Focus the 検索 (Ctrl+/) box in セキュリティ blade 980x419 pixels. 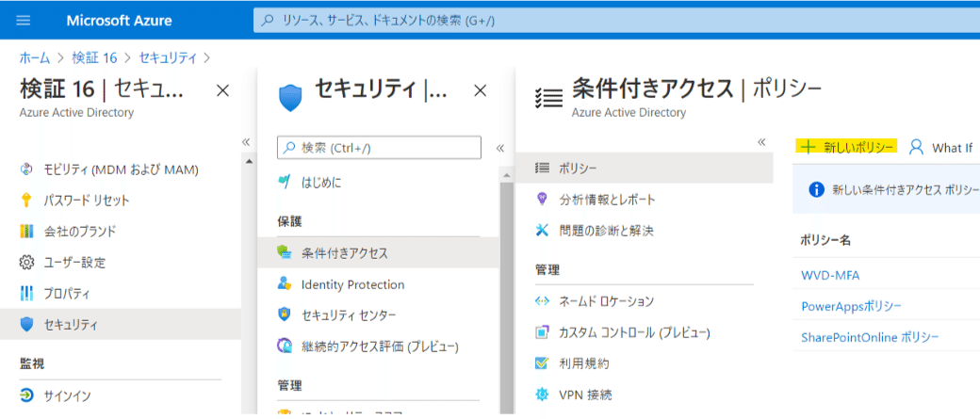[380, 148]
